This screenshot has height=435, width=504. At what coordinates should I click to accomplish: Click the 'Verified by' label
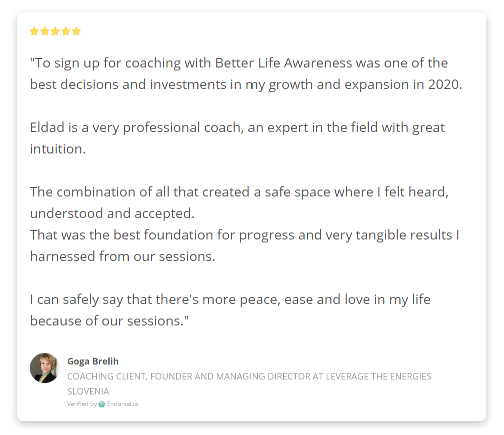82,404
